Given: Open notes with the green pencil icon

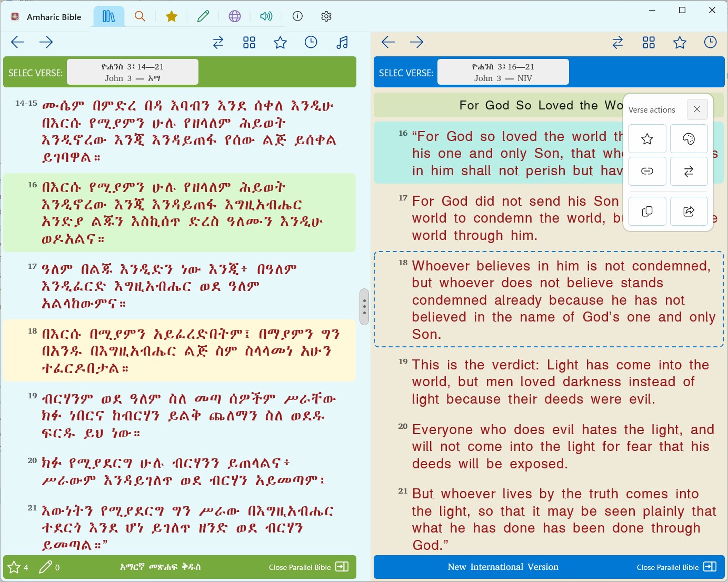Looking at the screenshot, I should pos(203,16).
